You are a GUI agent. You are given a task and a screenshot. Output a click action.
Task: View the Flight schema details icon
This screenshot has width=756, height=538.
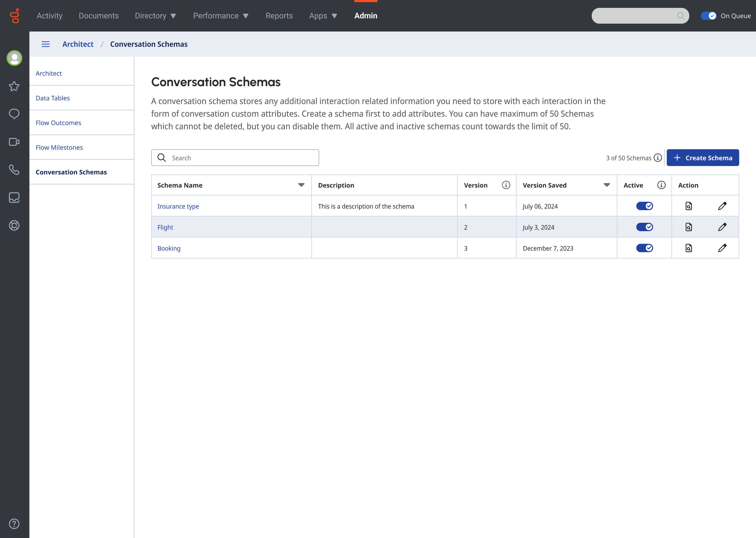point(689,227)
